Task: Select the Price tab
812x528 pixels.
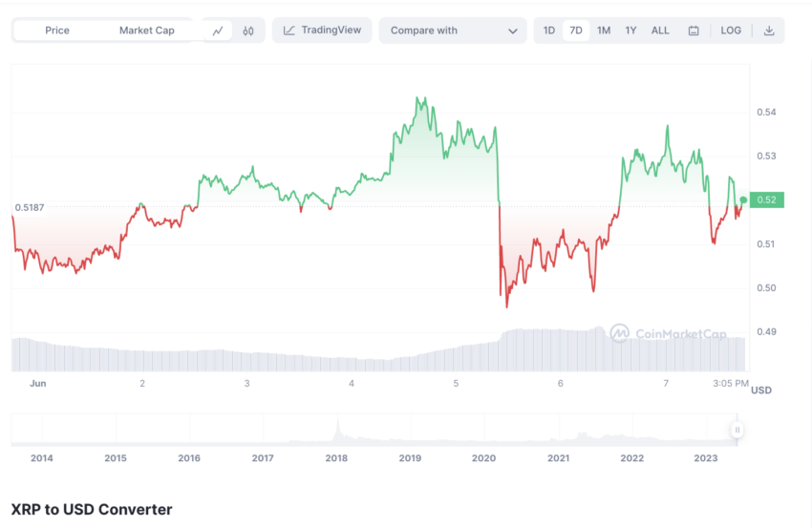Action: tap(57, 31)
